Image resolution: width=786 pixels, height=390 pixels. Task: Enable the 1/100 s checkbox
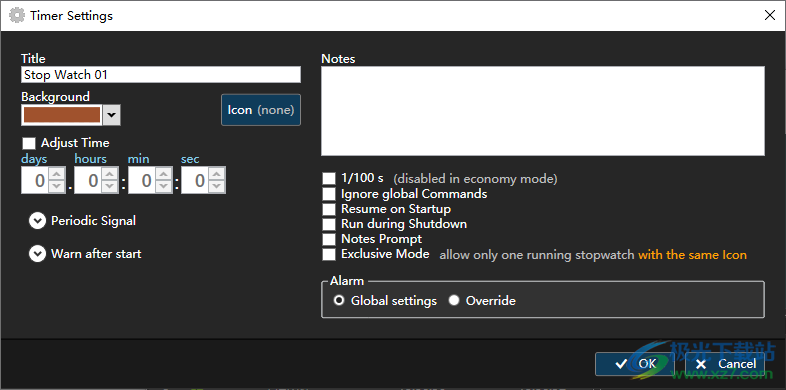click(x=329, y=178)
